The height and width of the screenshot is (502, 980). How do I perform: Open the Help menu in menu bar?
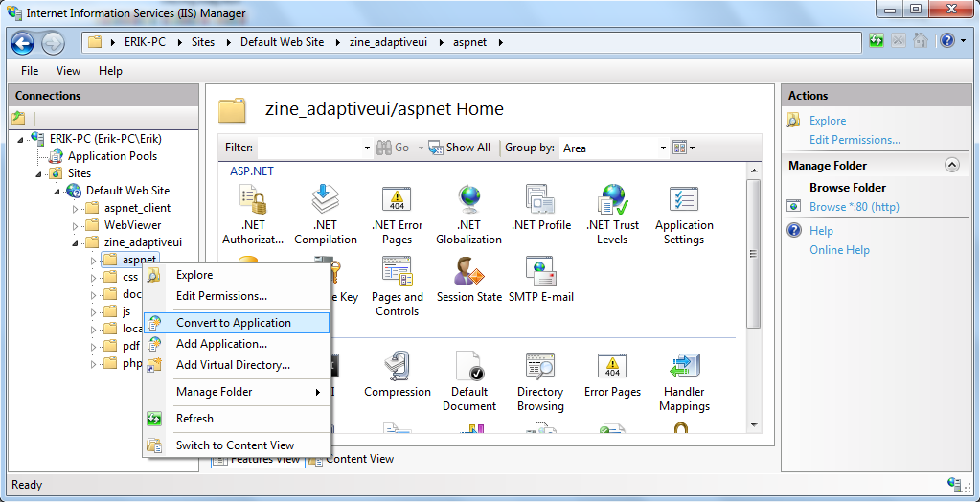click(110, 71)
